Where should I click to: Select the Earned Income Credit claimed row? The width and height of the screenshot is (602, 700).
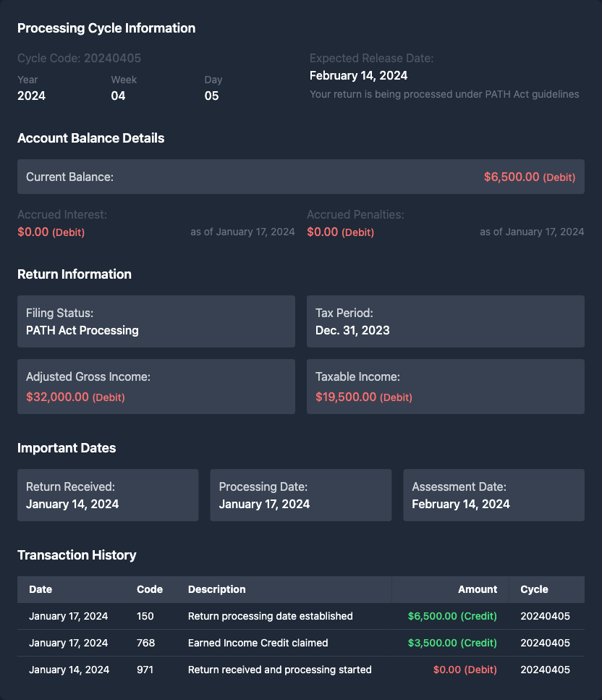(x=258, y=643)
